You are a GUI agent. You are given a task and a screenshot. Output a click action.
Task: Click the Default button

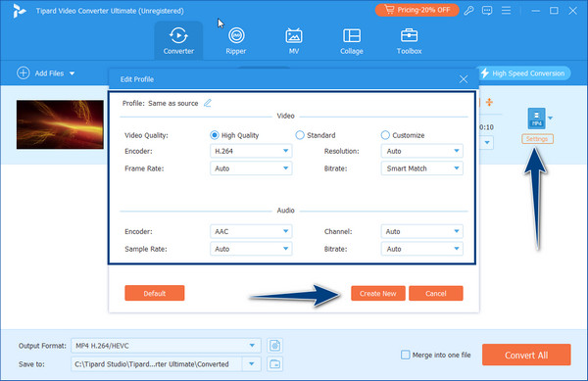(155, 293)
